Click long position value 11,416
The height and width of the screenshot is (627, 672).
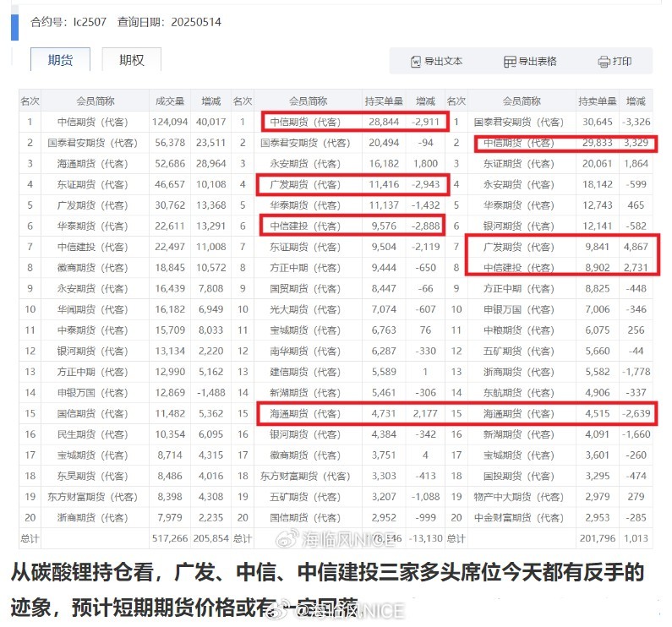click(384, 184)
